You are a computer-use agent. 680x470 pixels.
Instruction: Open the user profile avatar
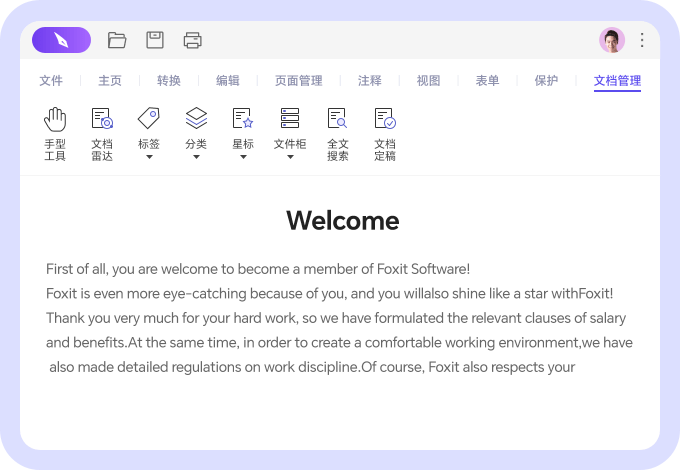tap(612, 40)
